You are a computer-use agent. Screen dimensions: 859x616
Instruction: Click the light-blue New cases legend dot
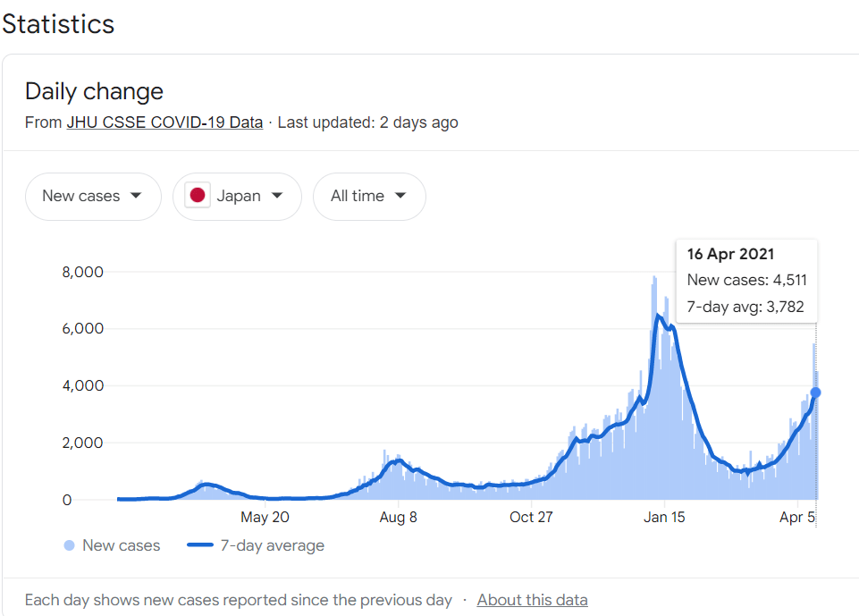(69, 545)
